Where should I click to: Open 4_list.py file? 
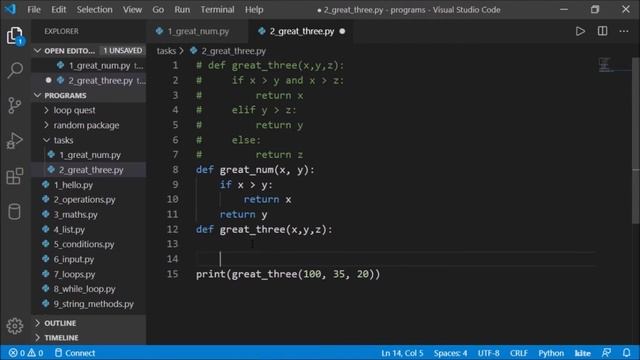tap(89, 229)
